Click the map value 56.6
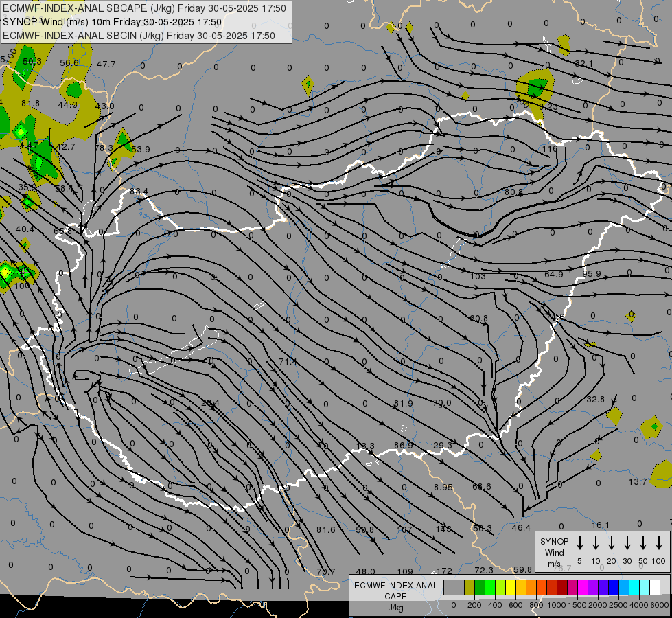 tap(69, 62)
